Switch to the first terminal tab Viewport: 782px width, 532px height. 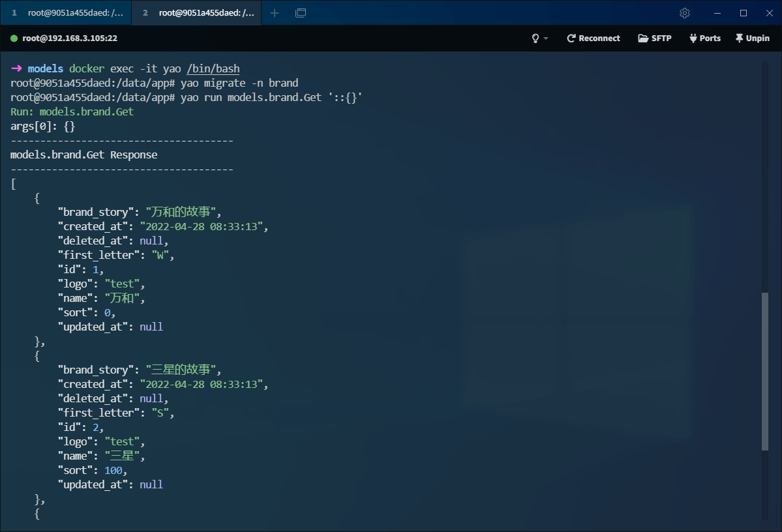(67, 13)
